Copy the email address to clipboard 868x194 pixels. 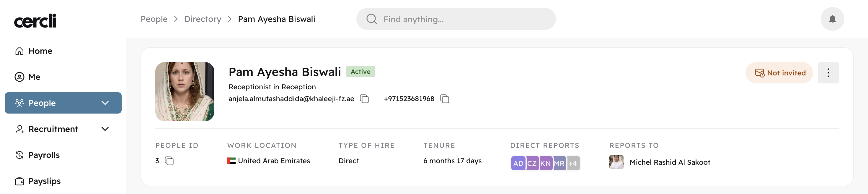click(x=364, y=99)
